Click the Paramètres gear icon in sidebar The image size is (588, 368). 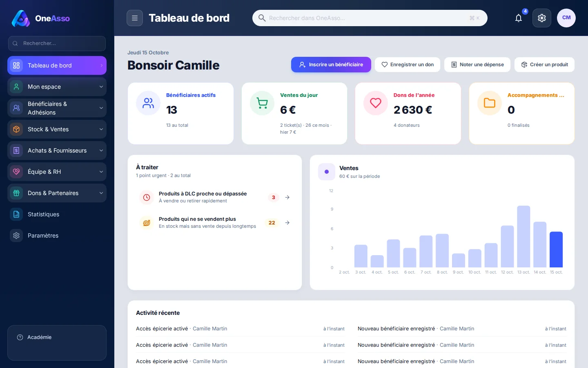tap(16, 236)
